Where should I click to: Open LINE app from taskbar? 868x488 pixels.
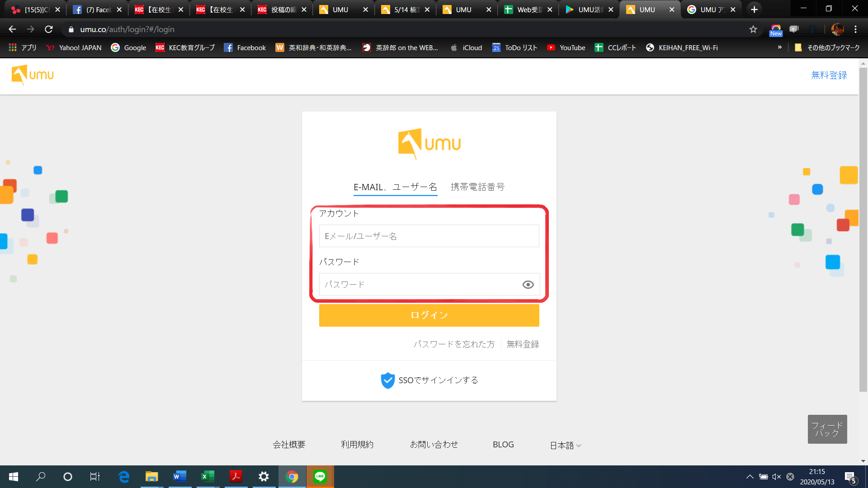point(320,477)
